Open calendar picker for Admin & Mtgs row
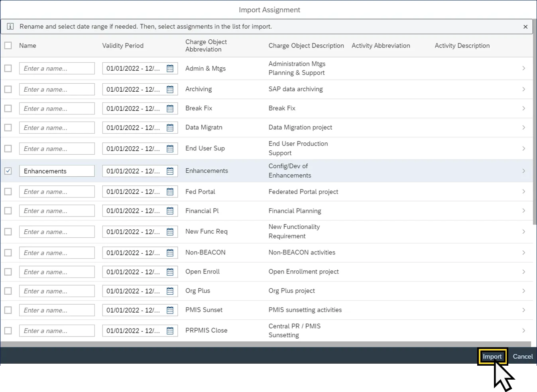 pyautogui.click(x=170, y=69)
